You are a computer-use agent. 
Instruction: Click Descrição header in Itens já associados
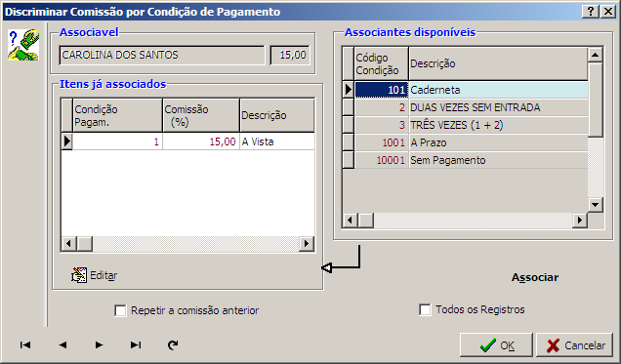[x=277, y=115]
